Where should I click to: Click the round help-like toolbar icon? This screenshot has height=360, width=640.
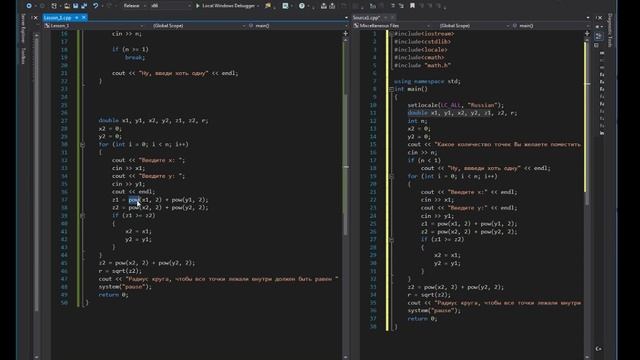click(302, 6)
